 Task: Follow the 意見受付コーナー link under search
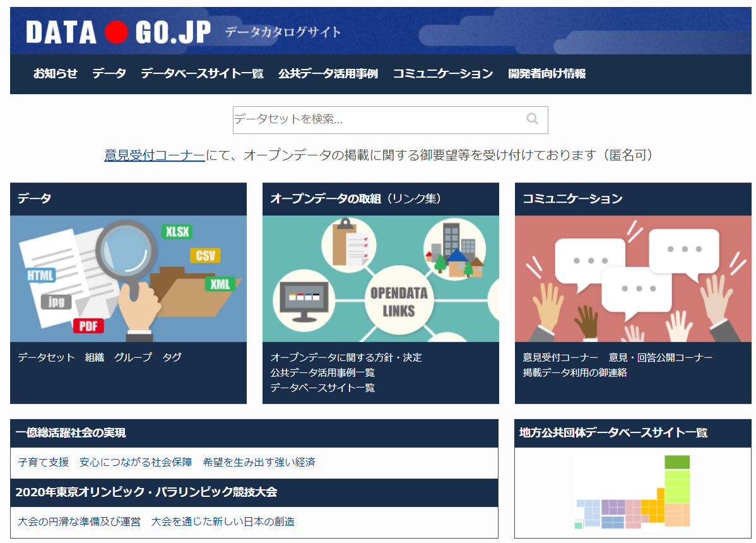[x=155, y=155]
